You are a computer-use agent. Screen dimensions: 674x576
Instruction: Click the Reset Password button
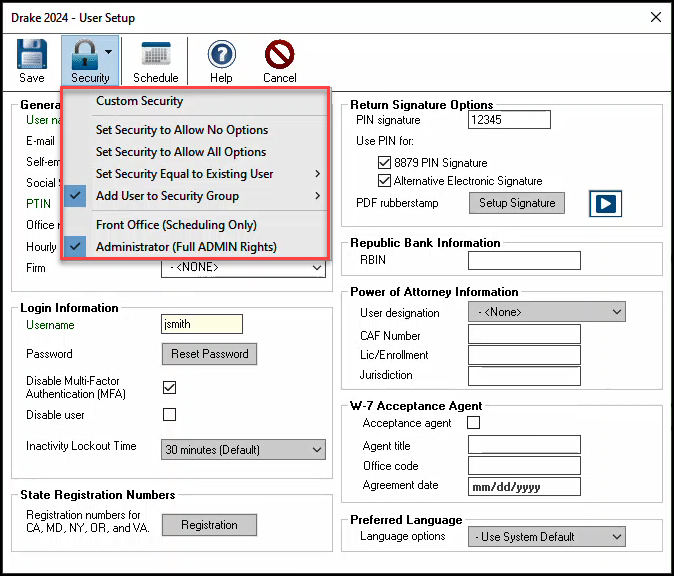209,354
